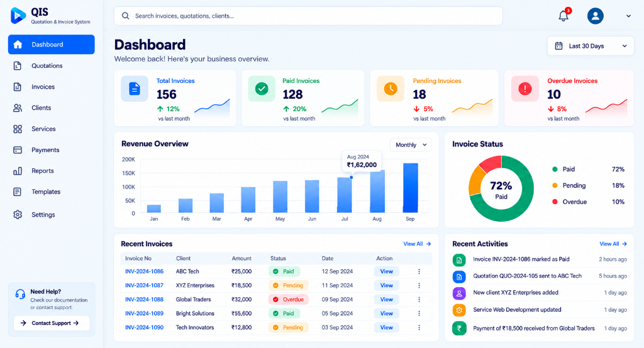Screen dimensions: 644x348
Task: Open Payments in sidebar
Action: click(x=52, y=150)
